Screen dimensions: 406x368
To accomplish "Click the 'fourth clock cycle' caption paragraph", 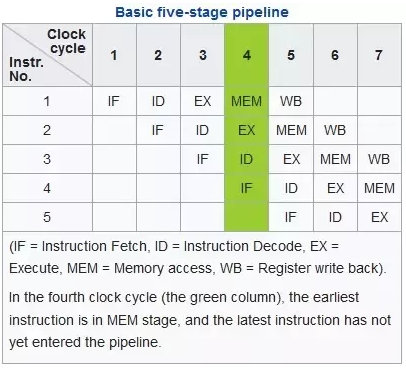I will pos(200,320).
